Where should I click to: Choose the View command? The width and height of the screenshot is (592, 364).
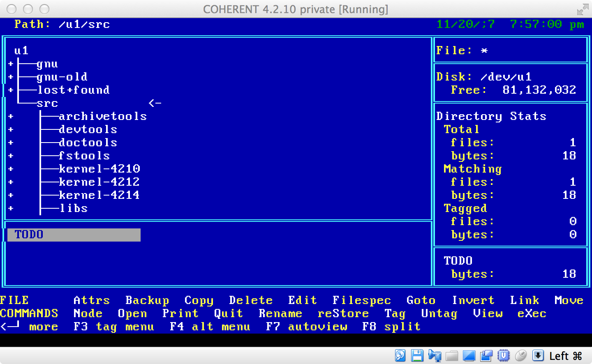(x=488, y=313)
